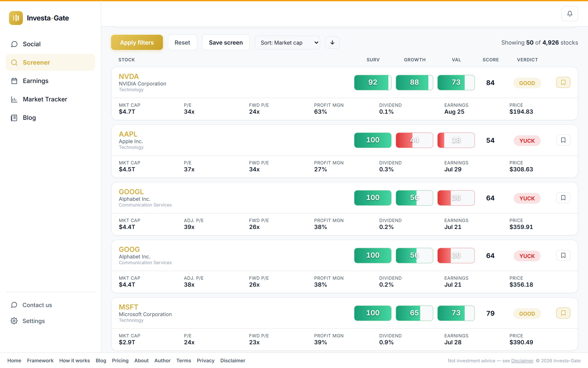588x368 pixels.
Task: Click Apply filters button
Action: 137,43
